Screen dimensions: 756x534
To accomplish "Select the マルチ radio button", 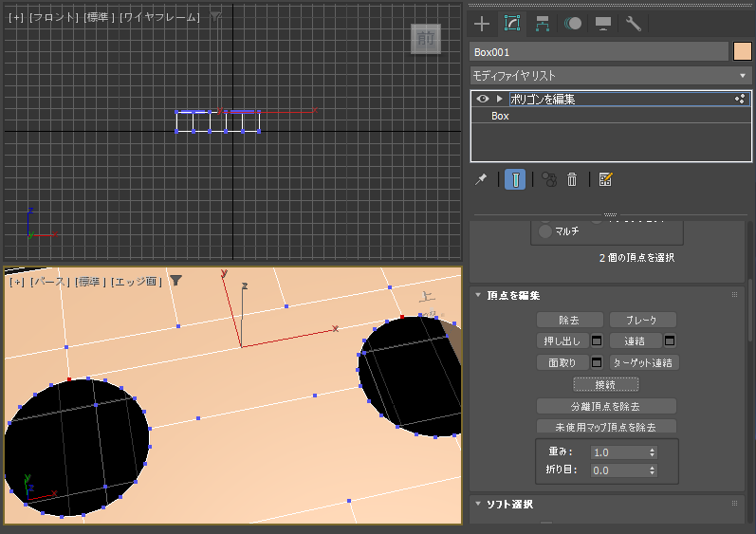I will tap(544, 231).
